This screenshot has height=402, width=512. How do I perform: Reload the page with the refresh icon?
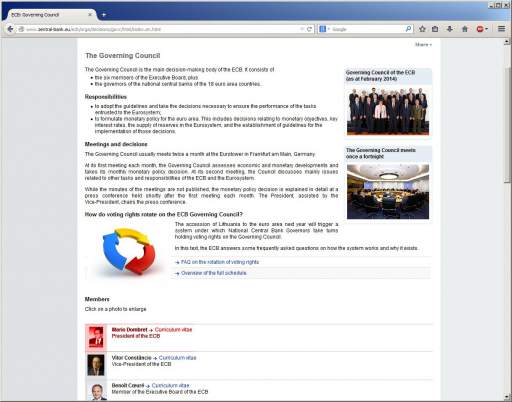coord(309,29)
